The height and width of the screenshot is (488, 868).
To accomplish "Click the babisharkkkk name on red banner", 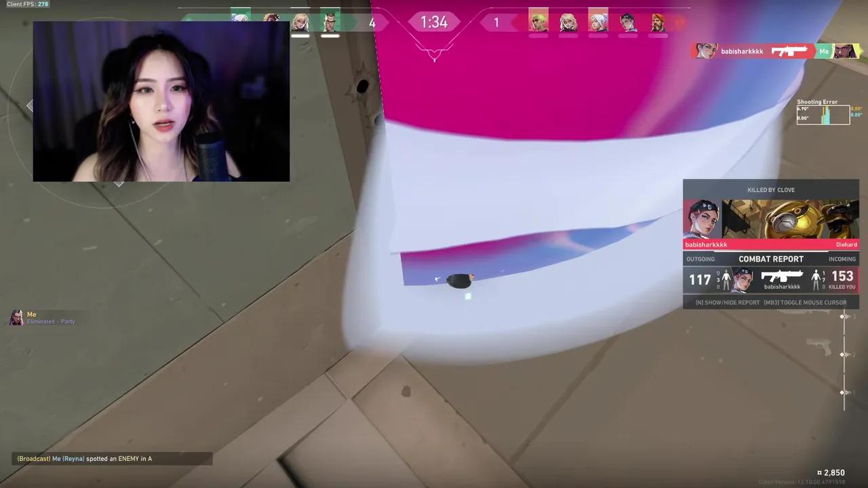I will pyautogui.click(x=706, y=245).
